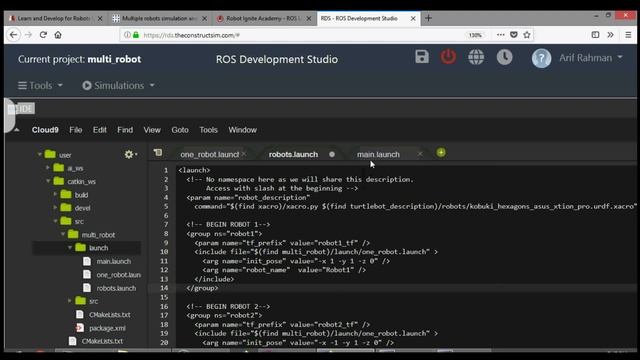The image size is (640, 360).
Task: Open the Goto menu
Action: [x=180, y=130]
